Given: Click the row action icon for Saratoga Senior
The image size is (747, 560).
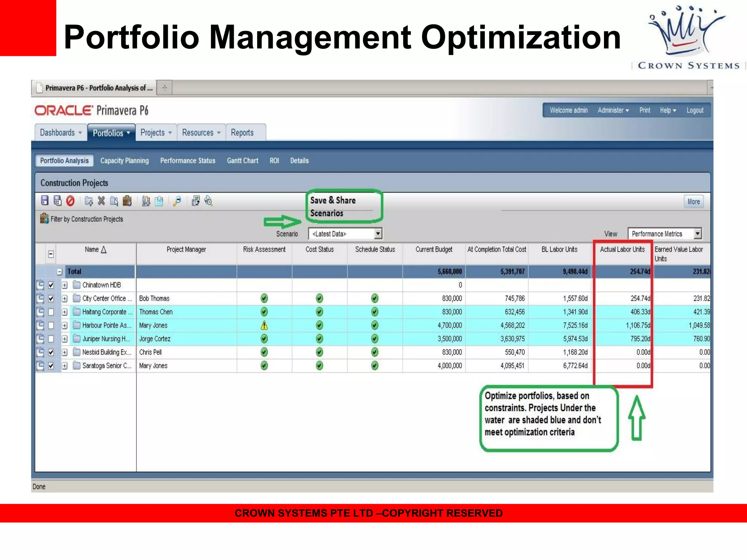Looking at the screenshot, I should [x=40, y=366].
